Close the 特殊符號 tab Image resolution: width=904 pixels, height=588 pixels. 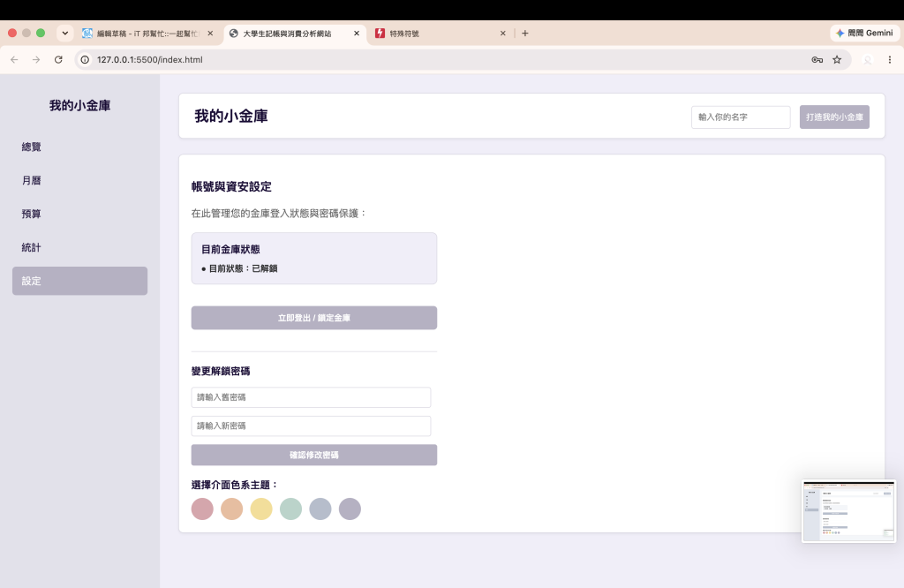502,34
